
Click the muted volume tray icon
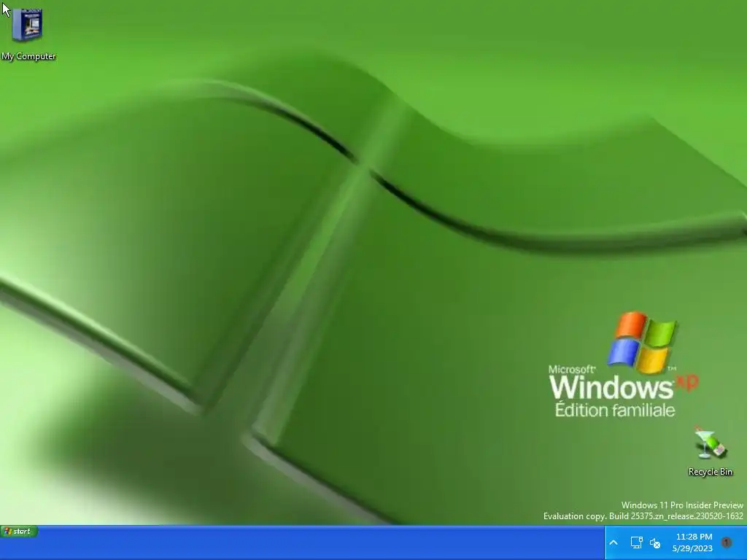coord(656,542)
